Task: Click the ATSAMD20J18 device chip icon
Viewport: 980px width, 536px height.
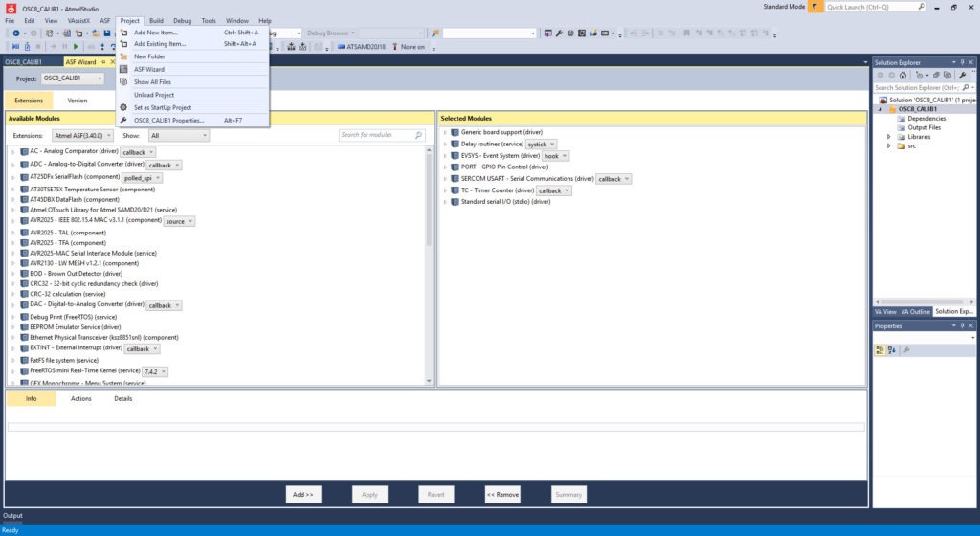Action: 342,47
